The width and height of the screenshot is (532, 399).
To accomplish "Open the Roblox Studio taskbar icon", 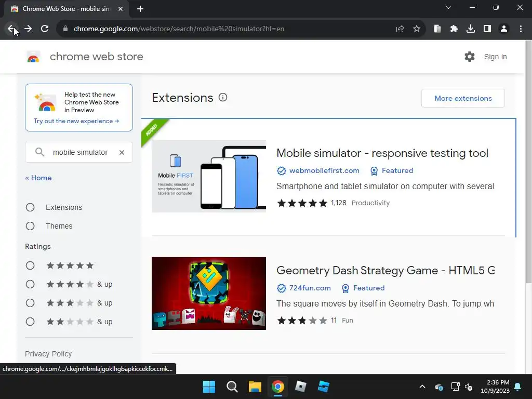I will 324,387.
